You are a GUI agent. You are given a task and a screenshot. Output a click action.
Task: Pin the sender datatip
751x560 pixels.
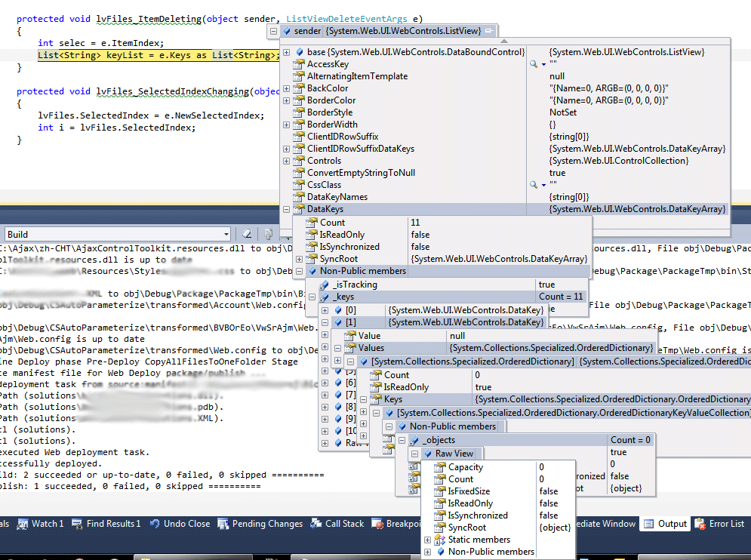click(x=489, y=31)
